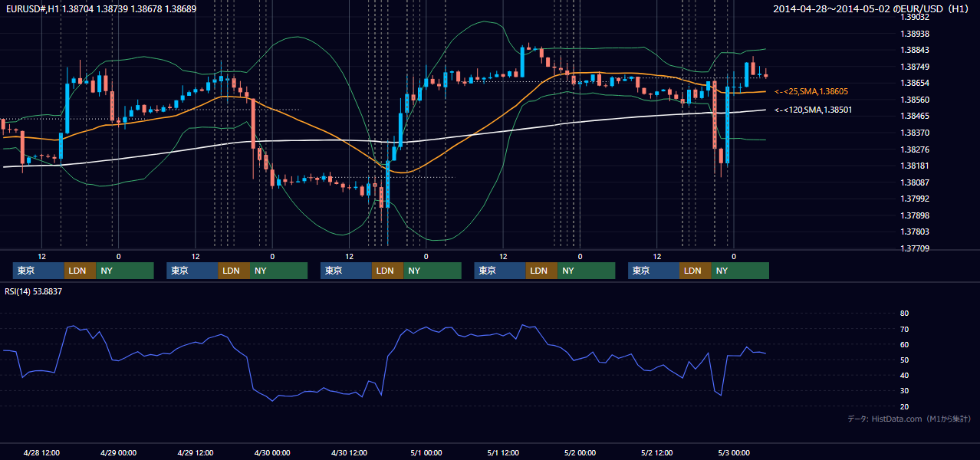
Task: Select the RSI(14) 53.8837 indicator label
Action: (34, 291)
